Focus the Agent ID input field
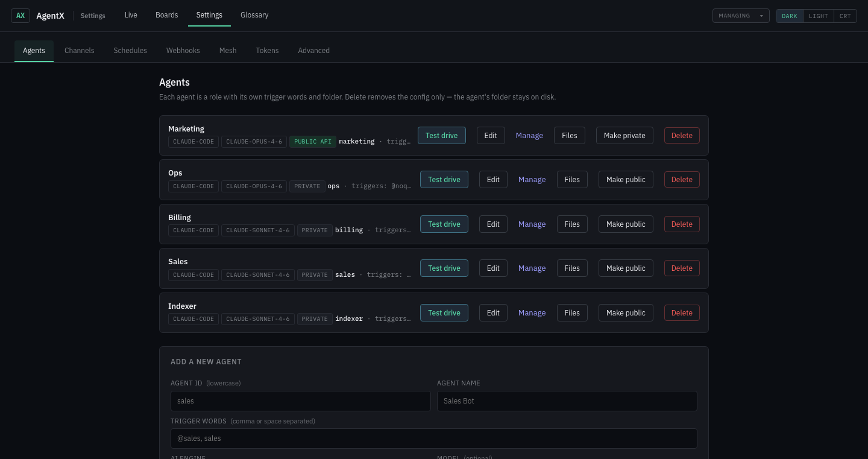The width and height of the screenshot is (868, 459). coord(301,401)
